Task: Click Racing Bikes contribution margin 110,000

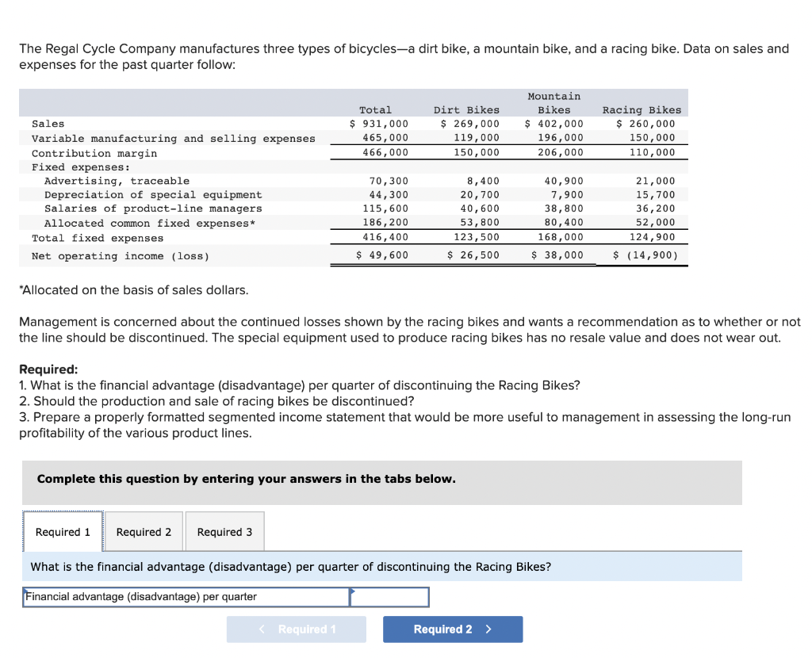Action: point(652,152)
